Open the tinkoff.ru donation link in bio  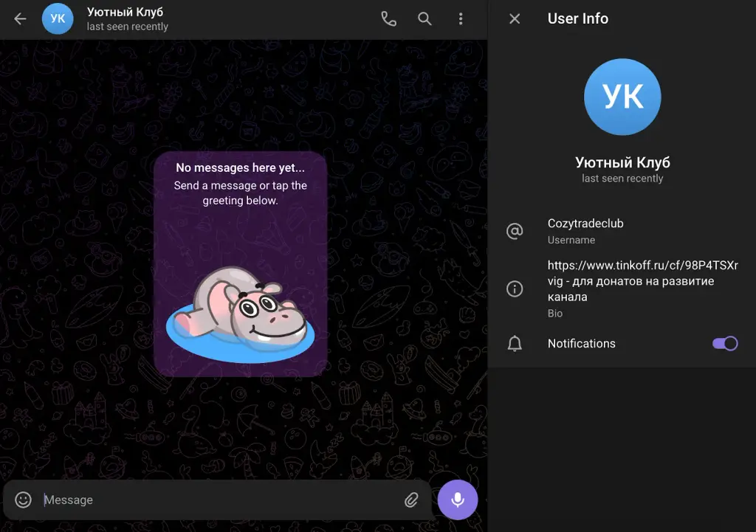click(643, 273)
